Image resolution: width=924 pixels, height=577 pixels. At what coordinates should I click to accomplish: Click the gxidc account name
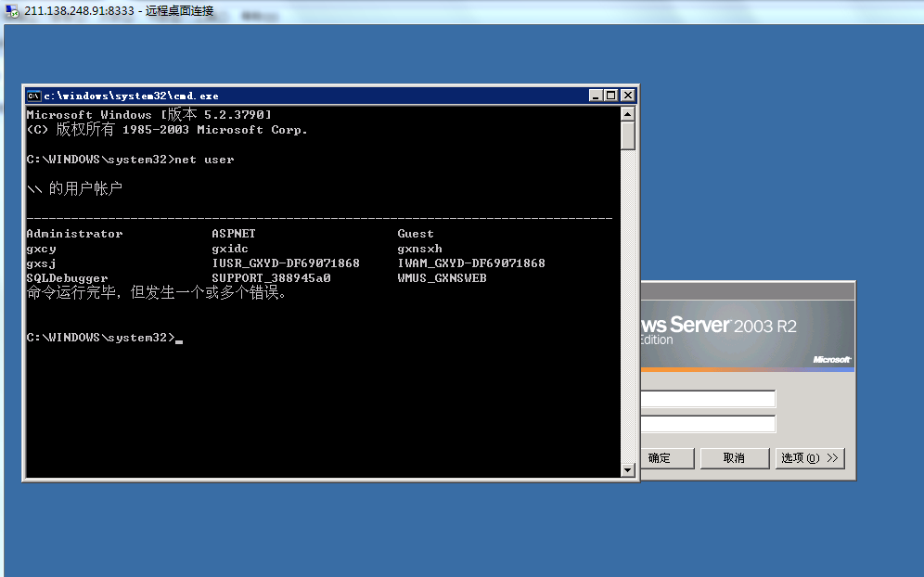230,250
